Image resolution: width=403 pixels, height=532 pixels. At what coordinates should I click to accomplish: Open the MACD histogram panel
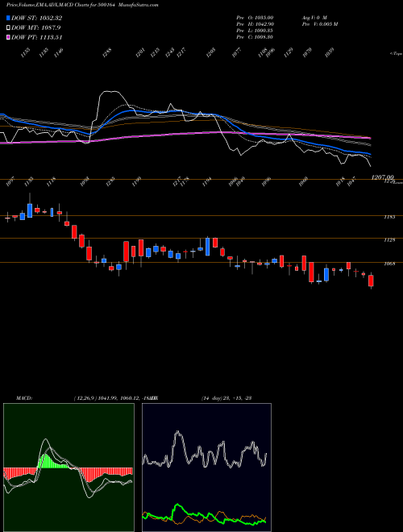click(x=69, y=468)
